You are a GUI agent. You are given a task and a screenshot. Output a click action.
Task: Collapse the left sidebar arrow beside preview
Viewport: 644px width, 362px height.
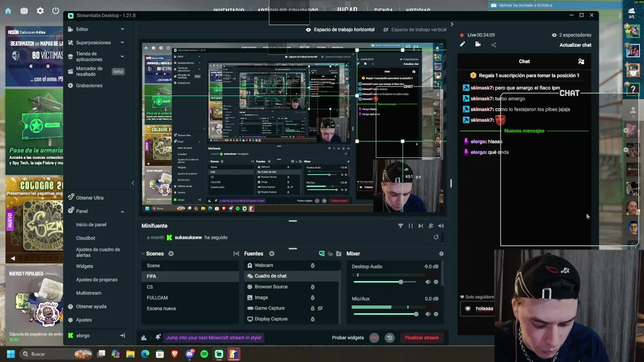[133, 183]
